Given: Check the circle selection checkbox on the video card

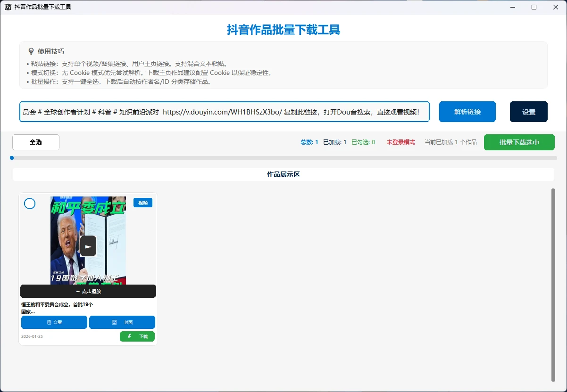Looking at the screenshot, I should point(30,204).
